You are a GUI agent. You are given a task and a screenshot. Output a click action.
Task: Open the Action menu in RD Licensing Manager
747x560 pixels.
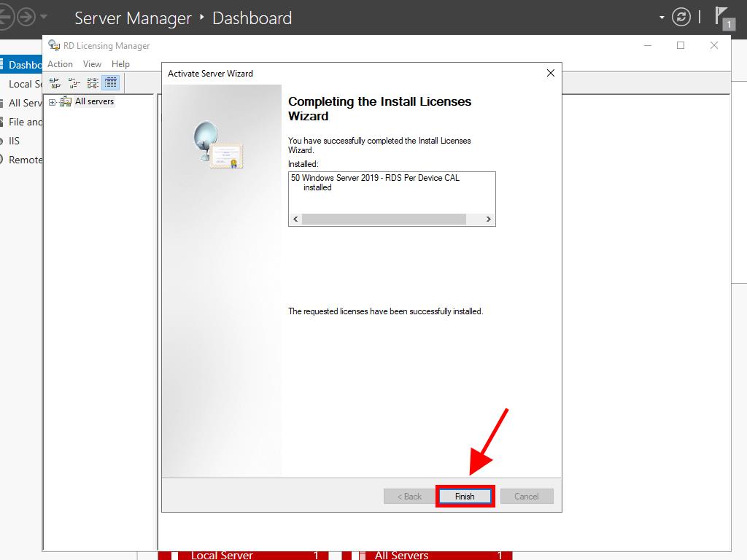[x=60, y=64]
